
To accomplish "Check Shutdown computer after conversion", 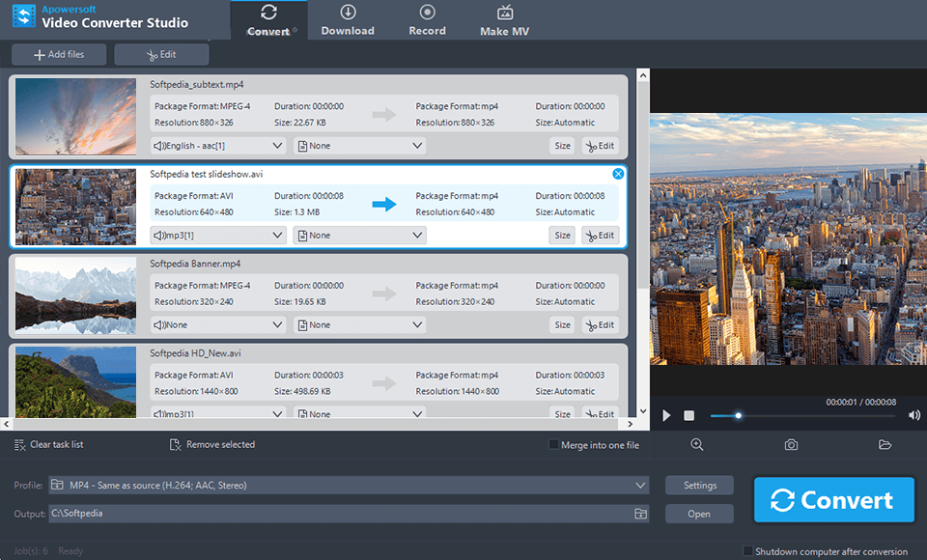I will 749,550.
